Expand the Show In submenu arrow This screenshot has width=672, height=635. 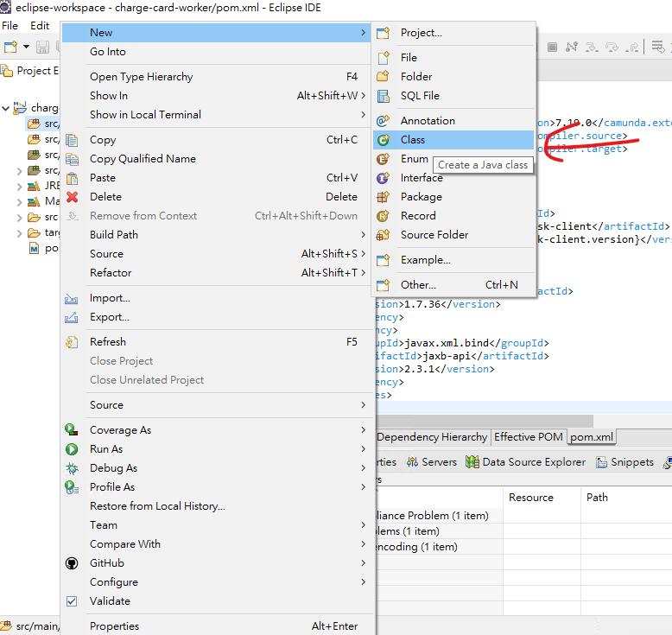pyautogui.click(x=363, y=95)
